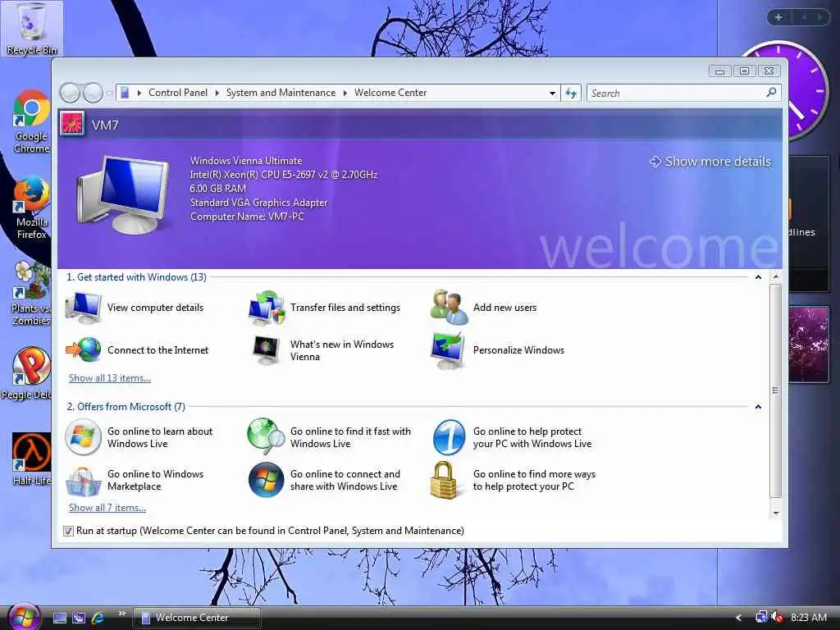Expand the quick launch overflow chevron
840x630 pixels.
pyautogui.click(x=122, y=613)
